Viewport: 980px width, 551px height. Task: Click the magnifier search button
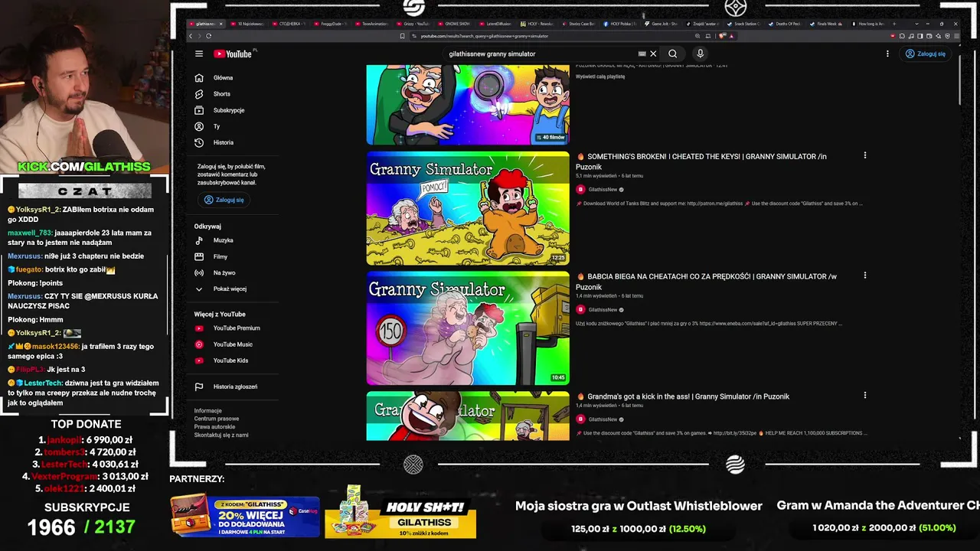tap(672, 54)
